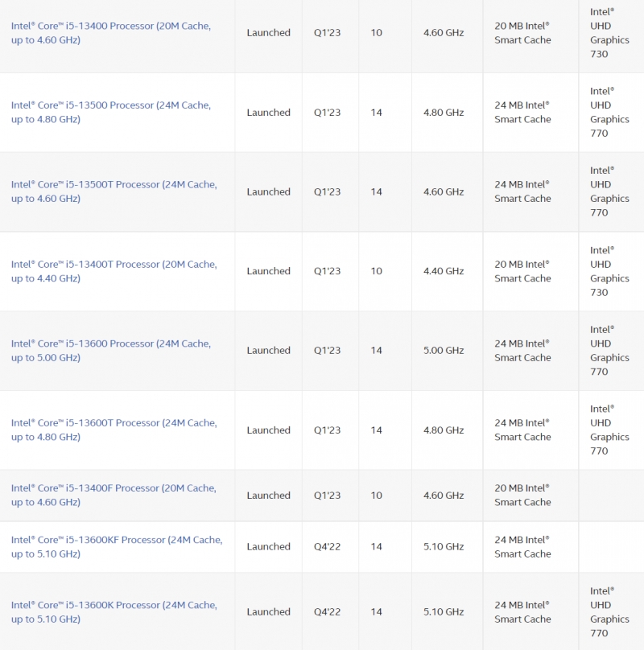Open the Core i5-13500 Processor link
This screenshot has height=650, width=644.
[x=111, y=113]
